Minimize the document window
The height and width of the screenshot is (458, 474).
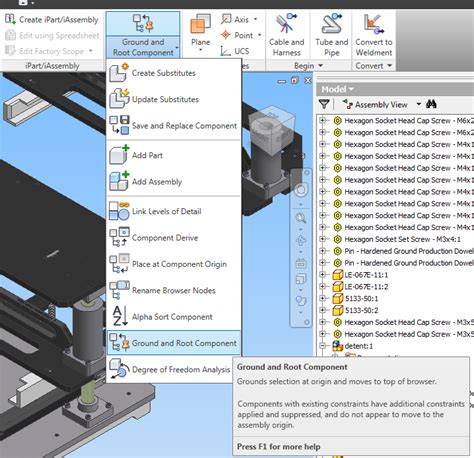coord(282,81)
